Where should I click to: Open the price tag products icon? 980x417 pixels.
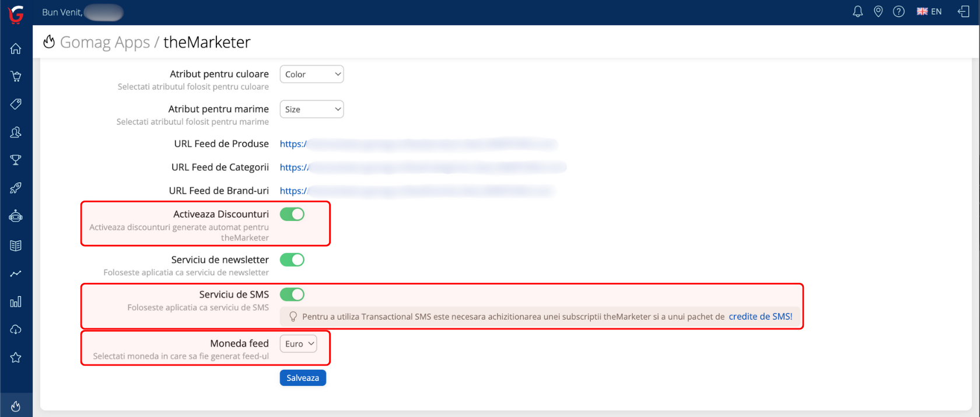[x=16, y=104]
